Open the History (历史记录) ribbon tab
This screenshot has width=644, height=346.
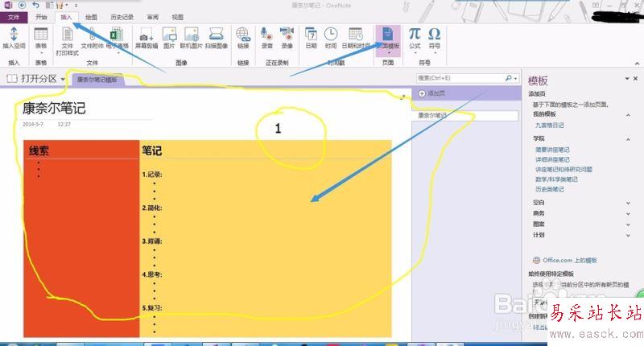pyautogui.click(x=122, y=17)
